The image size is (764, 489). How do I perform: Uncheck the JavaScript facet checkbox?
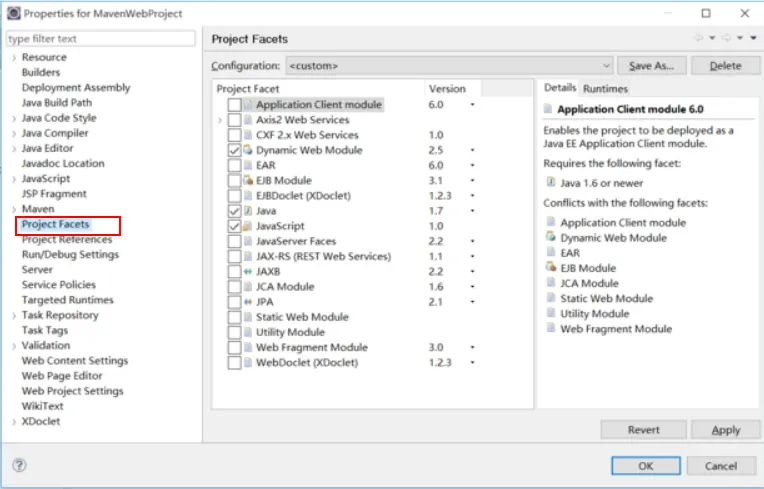234,226
